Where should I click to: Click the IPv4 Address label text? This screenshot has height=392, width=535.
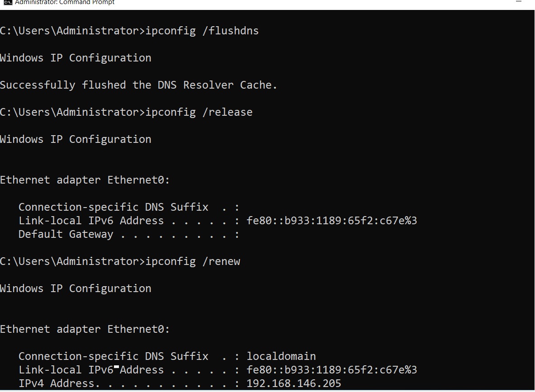[x=57, y=383]
